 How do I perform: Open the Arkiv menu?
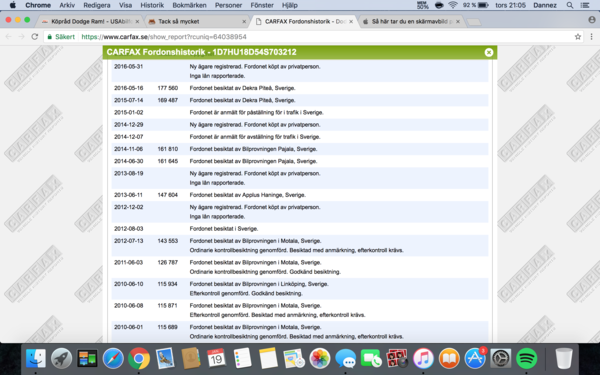67,5
